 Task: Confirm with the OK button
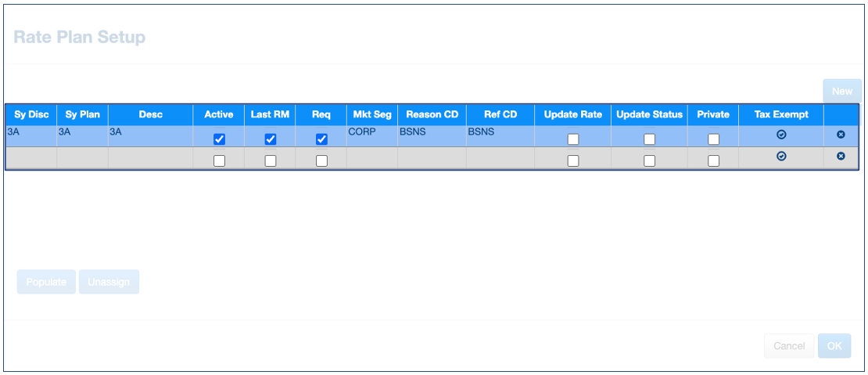pos(834,346)
